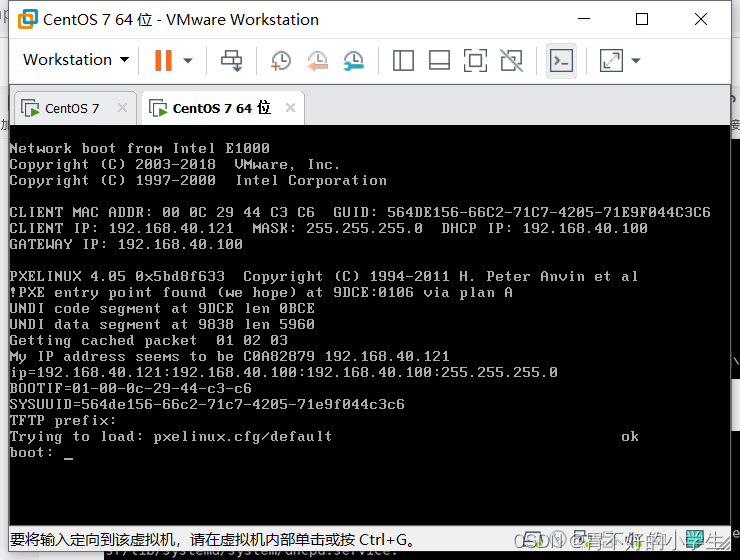Image resolution: width=740 pixels, height=560 pixels.
Task: Open the snapshot manager
Action: click(354, 60)
